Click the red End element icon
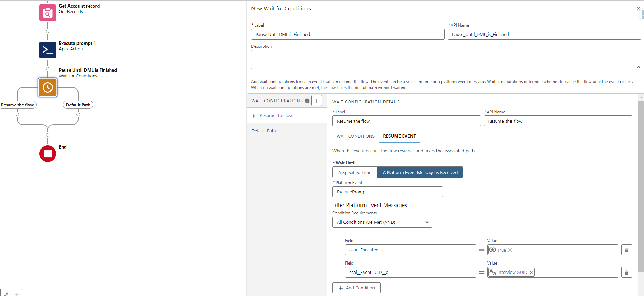This screenshot has height=296, width=644. pos(47,154)
